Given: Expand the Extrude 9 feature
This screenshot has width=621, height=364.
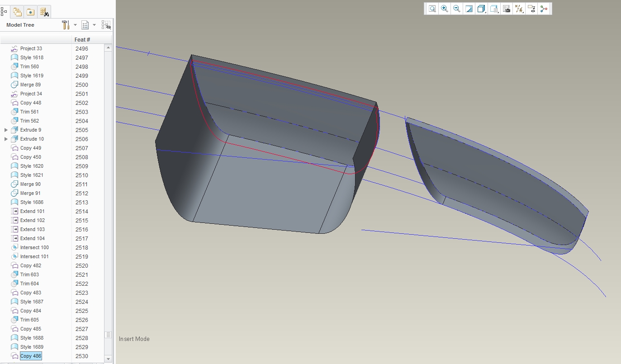Looking at the screenshot, I should point(6,130).
